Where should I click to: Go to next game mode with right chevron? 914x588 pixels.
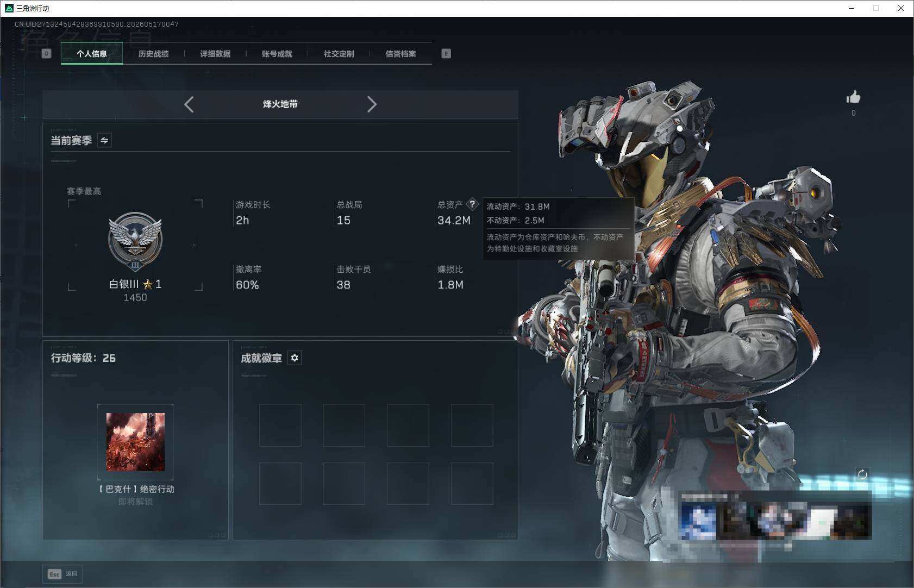click(x=372, y=104)
